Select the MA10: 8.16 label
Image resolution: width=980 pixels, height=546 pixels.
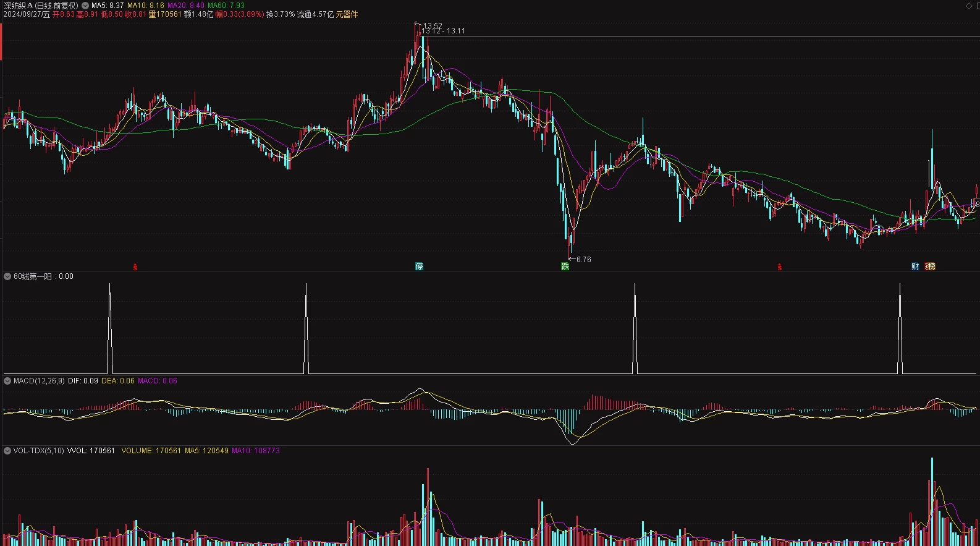pos(146,6)
